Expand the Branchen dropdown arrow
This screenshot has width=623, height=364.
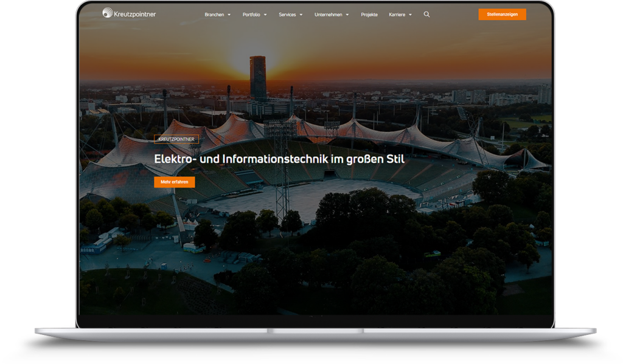(229, 15)
